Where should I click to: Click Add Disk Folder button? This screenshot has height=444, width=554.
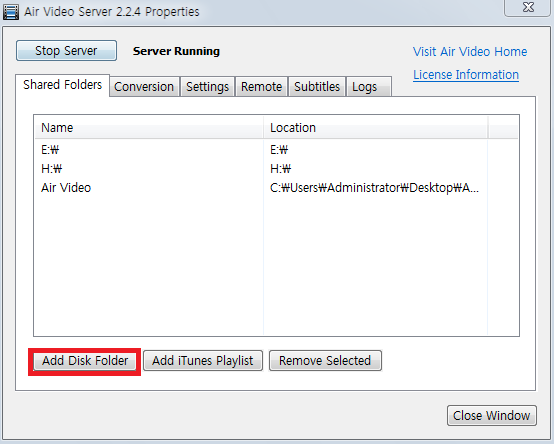(x=85, y=361)
